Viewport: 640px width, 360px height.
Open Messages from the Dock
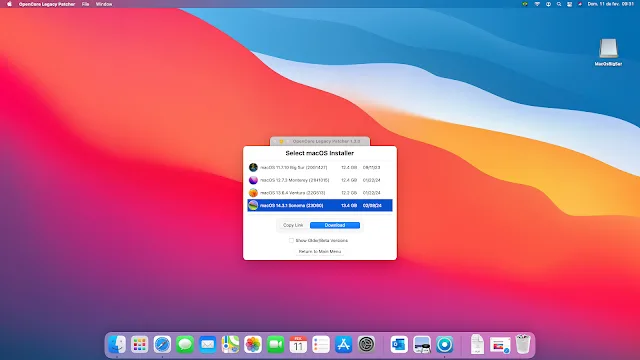185,344
